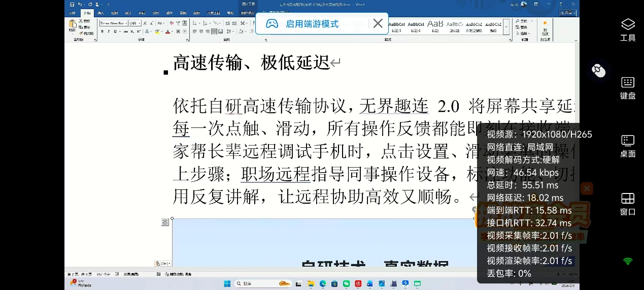Apply the red font color
The width and height of the screenshot is (644, 290).
click(167, 31)
